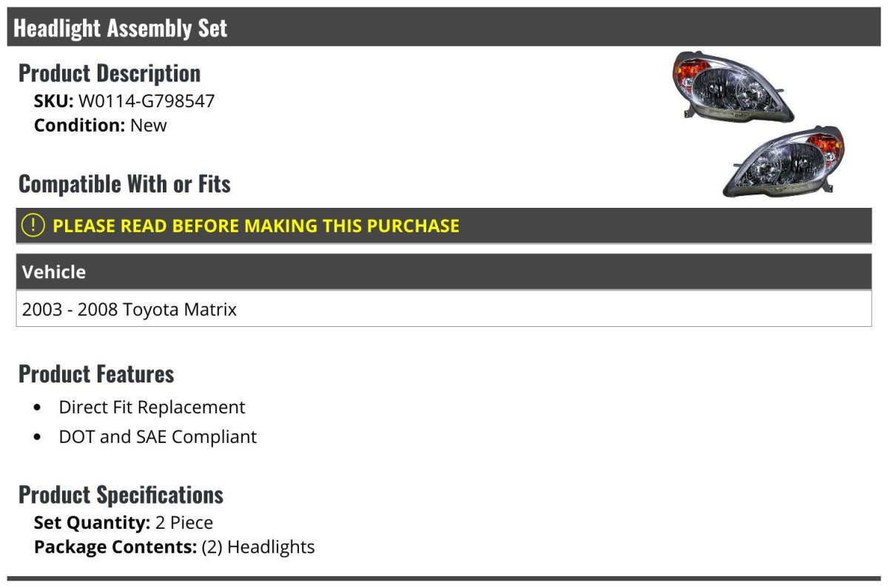The image size is (888, 588).
Task: Click the Compatible With or Fits heading
Action: [124, 183]
